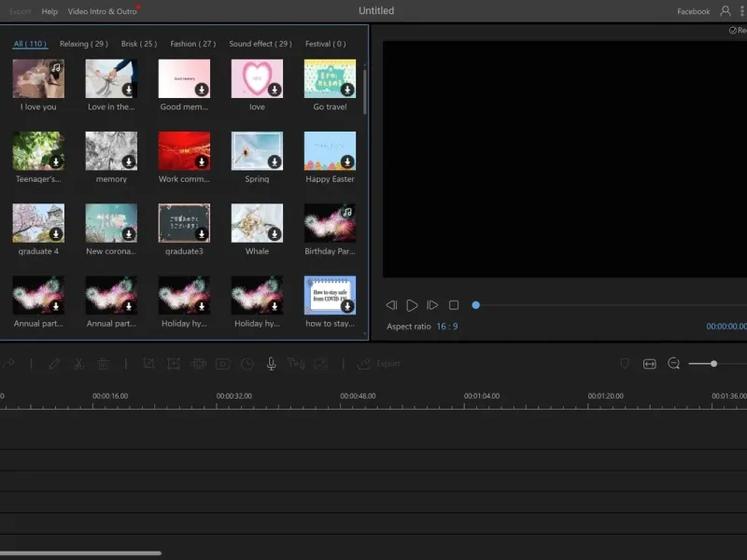Select the Birthday Par... thumbnail
Screen dimensions: 747x560
tap(331, 223)
